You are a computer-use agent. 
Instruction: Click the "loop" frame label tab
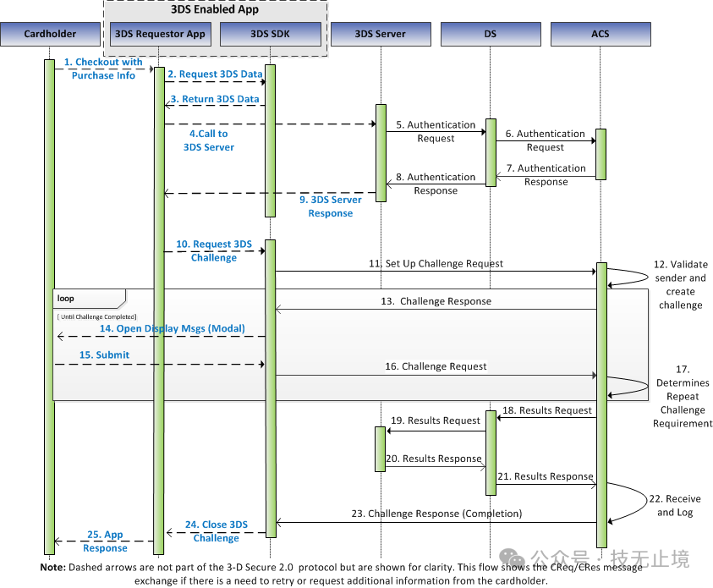click(x=89, y=299)
